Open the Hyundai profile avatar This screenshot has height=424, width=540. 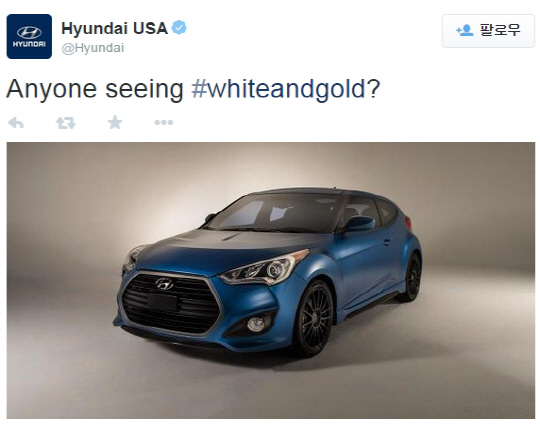[x=29, y=37]
